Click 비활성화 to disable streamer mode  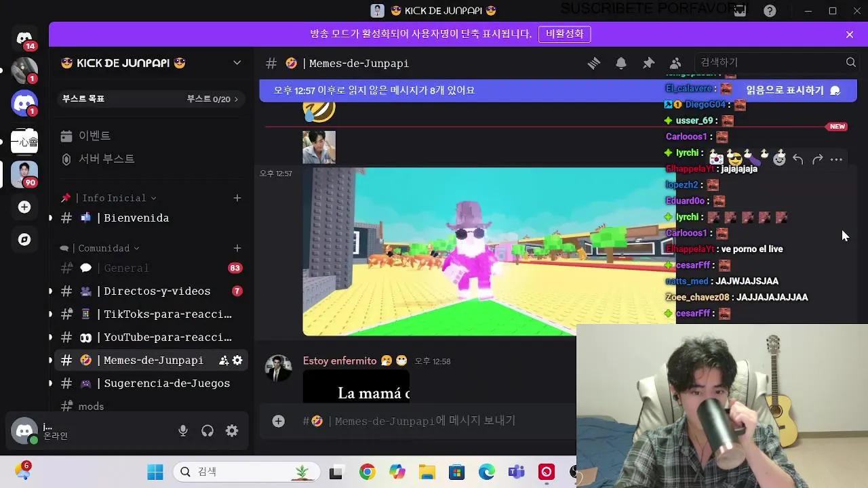pyautogui.click(x=565, y=34)
